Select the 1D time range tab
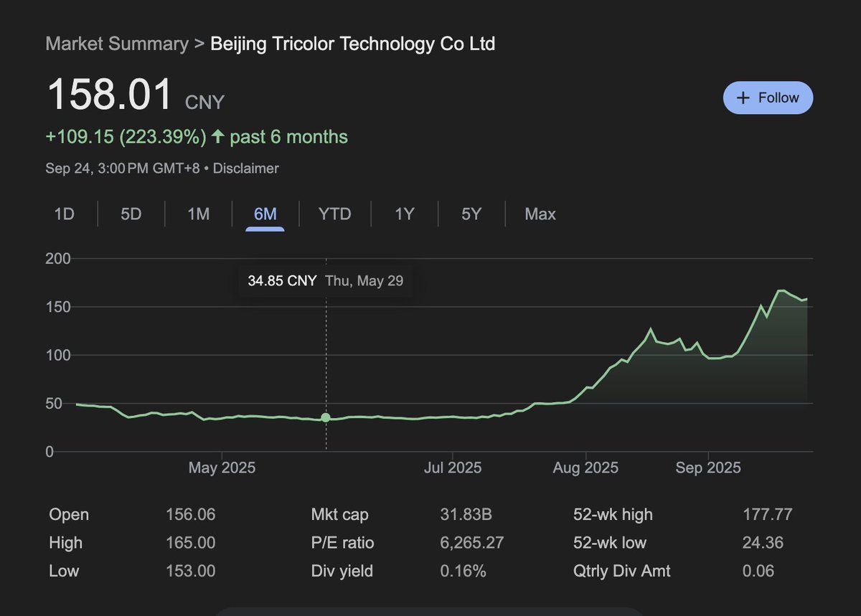861x616 pixels. pos(65,214)
